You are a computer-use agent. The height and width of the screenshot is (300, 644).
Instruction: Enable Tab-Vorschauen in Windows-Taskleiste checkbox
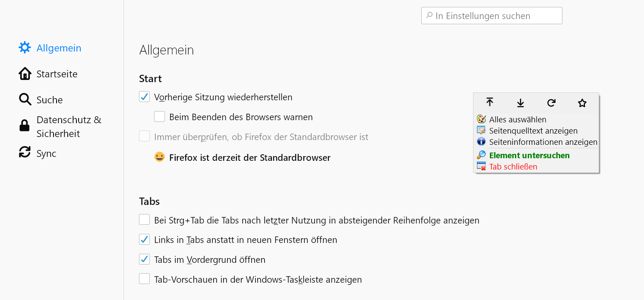click(x=144, y=279)
